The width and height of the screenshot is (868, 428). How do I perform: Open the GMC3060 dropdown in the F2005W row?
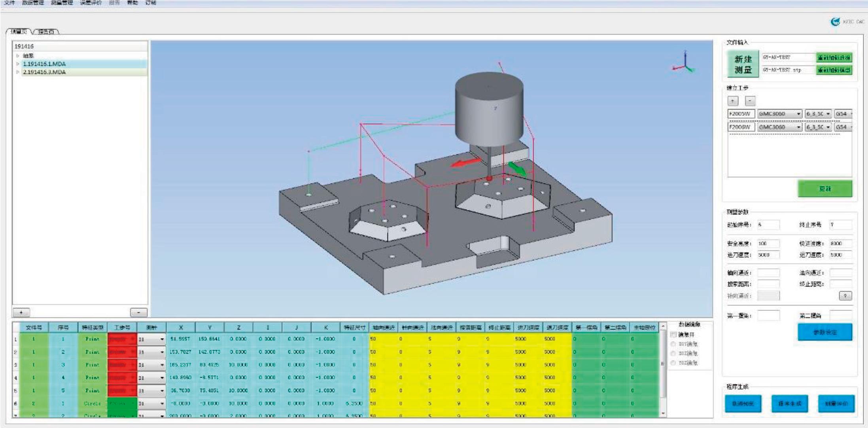coord(780,114)
